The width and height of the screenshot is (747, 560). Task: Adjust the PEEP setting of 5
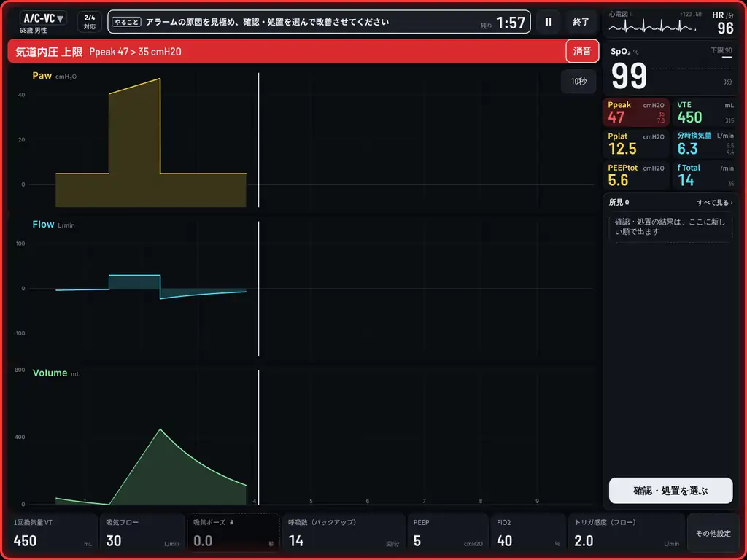[x=448, y=533]
